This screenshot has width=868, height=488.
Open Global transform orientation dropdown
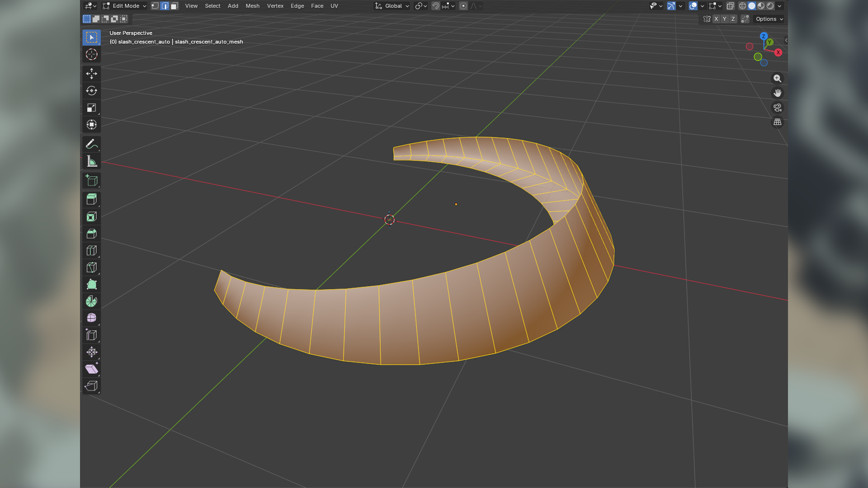[392, 6]
